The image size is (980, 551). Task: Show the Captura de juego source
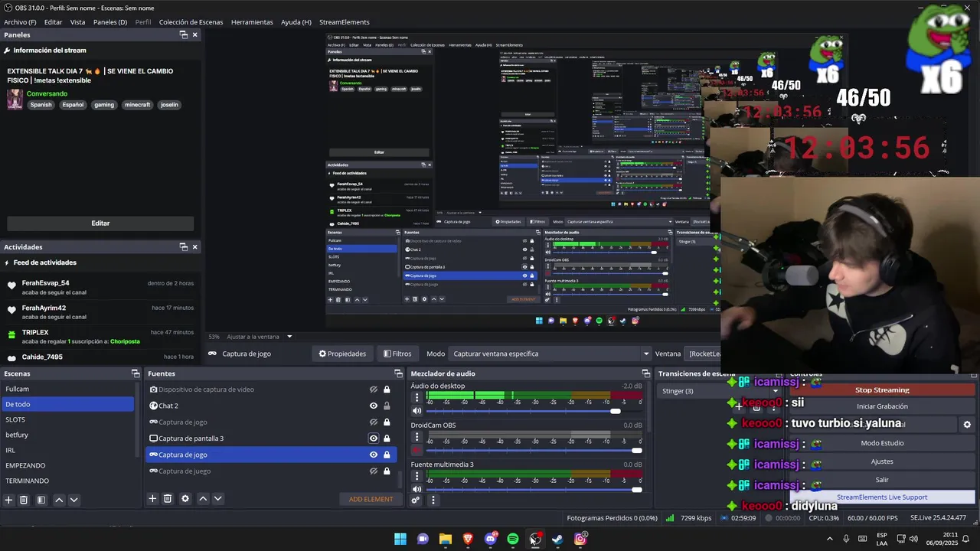pyautogui.click(x=374, y=471)
